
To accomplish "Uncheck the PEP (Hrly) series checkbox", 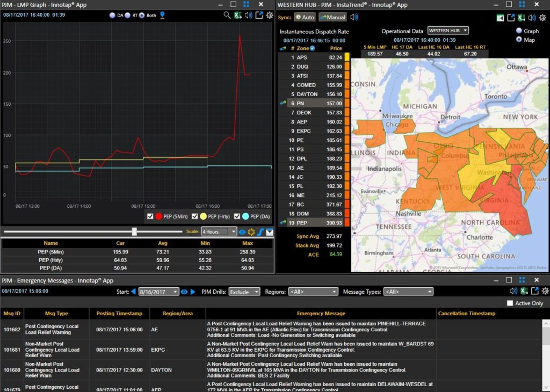I will [194, 216].
